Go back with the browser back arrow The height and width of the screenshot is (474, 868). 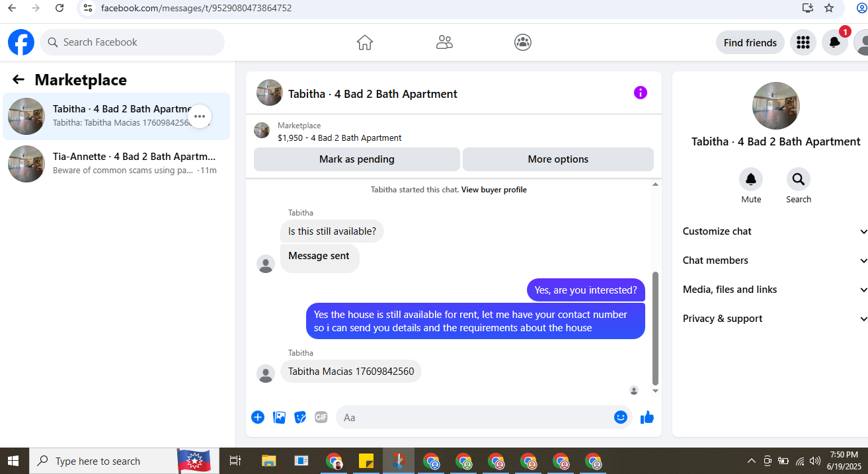coord(12,8)
